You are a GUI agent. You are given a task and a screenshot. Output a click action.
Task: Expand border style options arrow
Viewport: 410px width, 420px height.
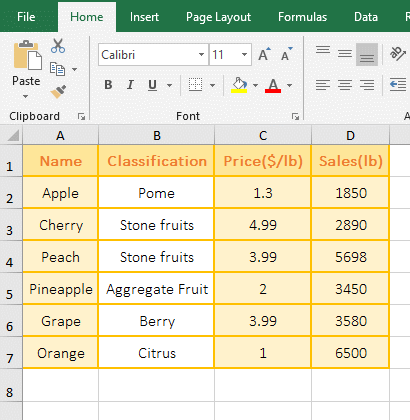tap(212, 85)
